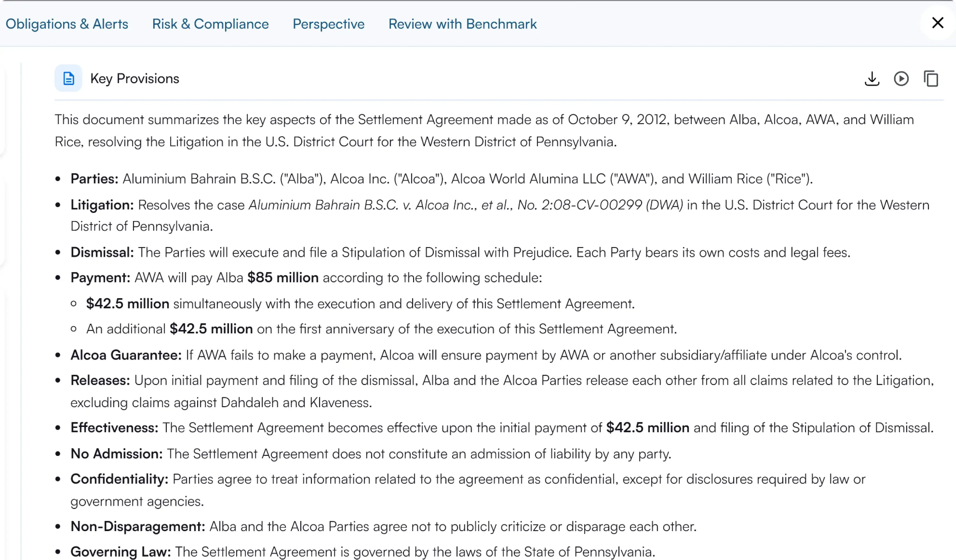Switch to Obligations & Alerts tab
The height and width of the screenshot is (560, 956).
pos(67,24)
